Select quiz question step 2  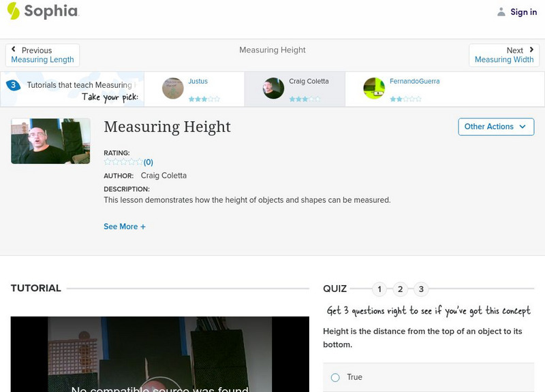(400, 289)
